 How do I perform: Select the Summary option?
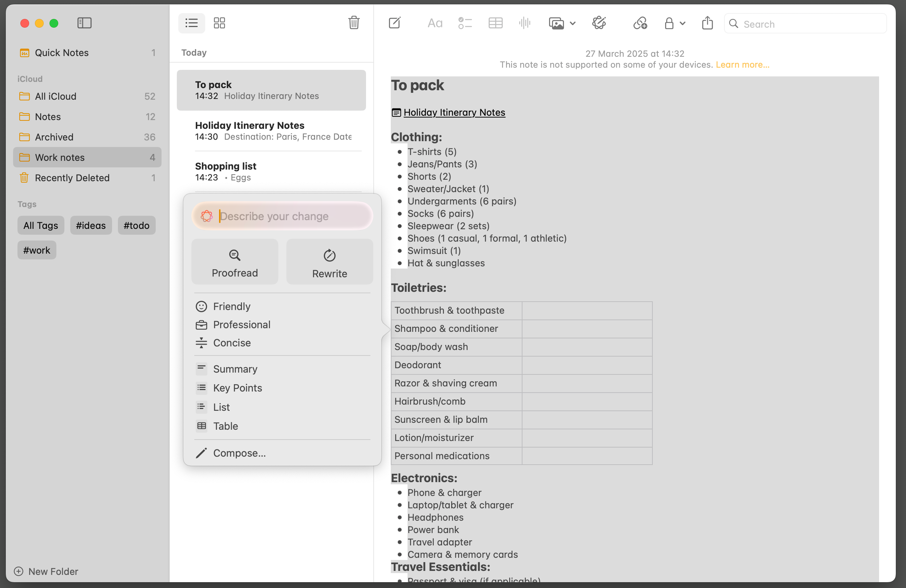282,369
